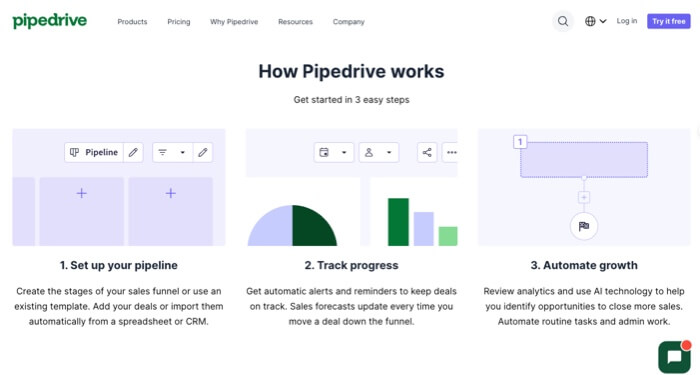700x375 pixels.
Task: Click the flag icon in automation graphic
Action: tap(584, 226)
